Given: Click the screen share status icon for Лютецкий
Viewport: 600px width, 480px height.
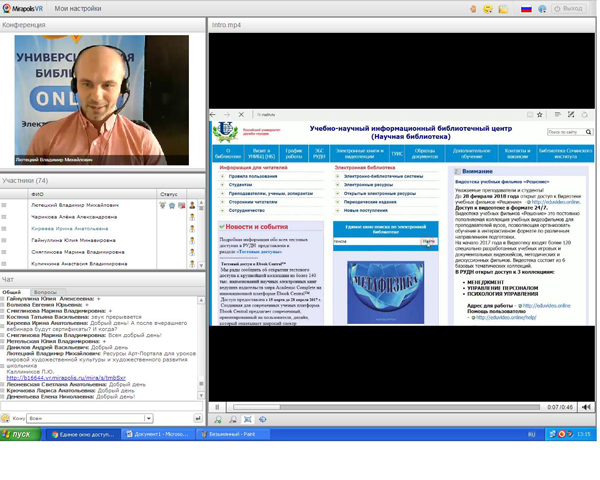Looking at the screenshot, I should pyautogui.click(x=181, y=206).
